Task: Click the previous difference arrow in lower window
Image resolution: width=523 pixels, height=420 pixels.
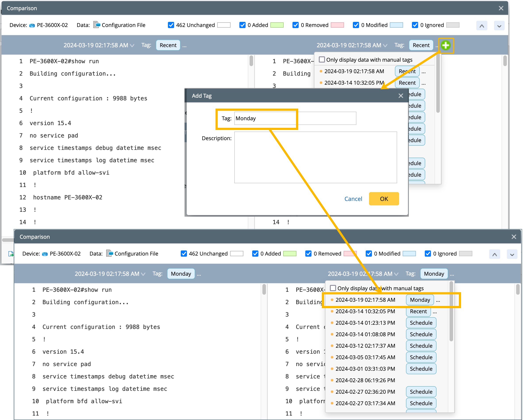Action: pos(494,254)
